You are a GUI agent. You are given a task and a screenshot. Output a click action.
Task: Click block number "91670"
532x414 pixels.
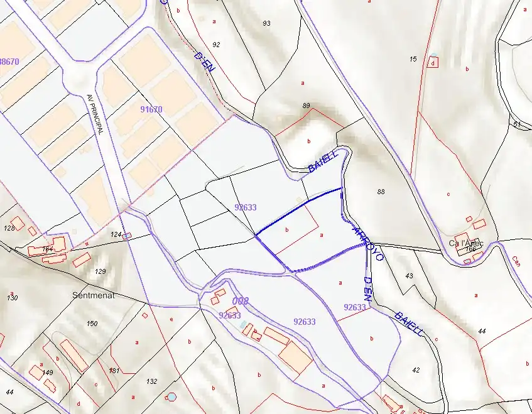coord(151,109)
